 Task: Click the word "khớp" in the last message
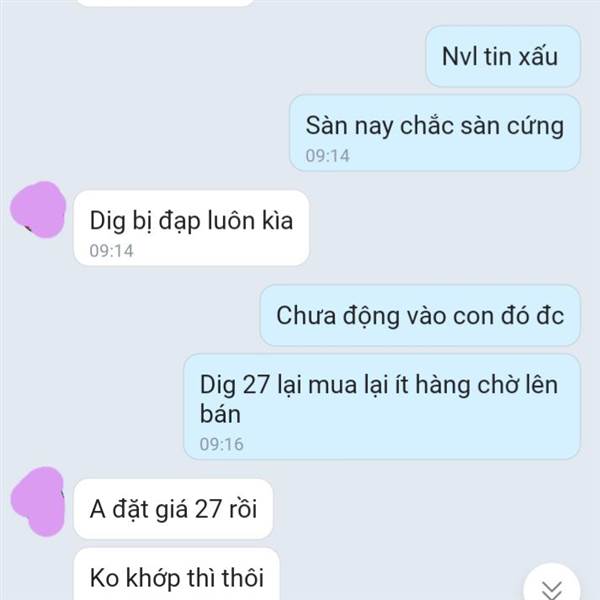tap(153, 578)
